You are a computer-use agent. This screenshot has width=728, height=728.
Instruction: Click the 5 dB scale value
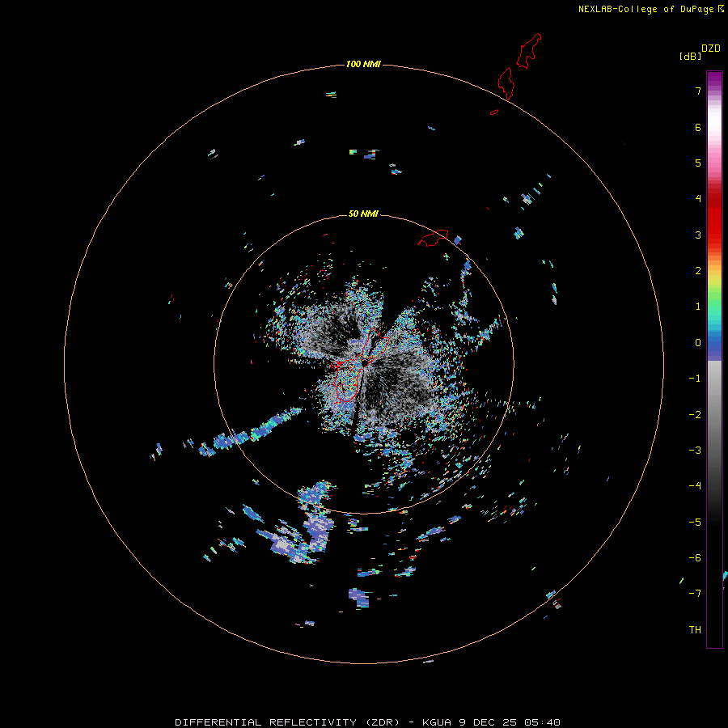coord(698,163)
